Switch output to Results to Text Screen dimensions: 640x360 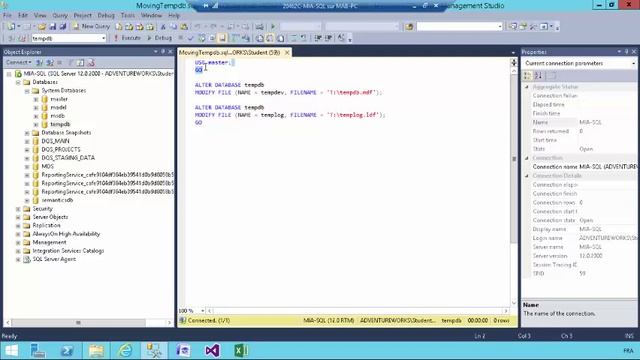point(260,38)
